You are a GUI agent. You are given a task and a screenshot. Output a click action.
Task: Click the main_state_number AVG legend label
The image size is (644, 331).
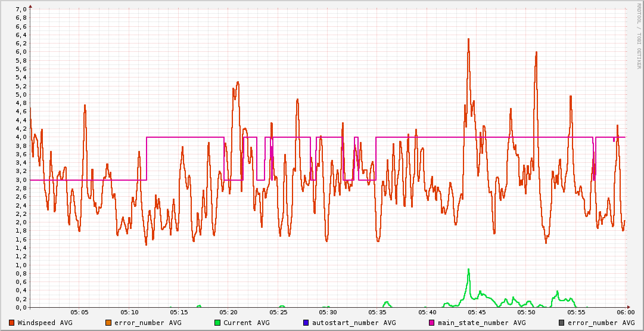481,323
